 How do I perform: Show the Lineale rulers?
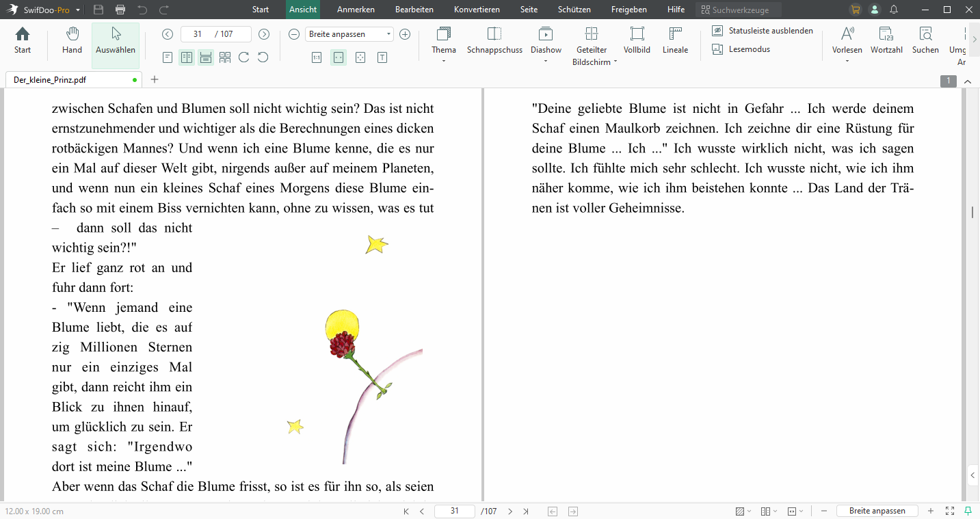(675, 40)
